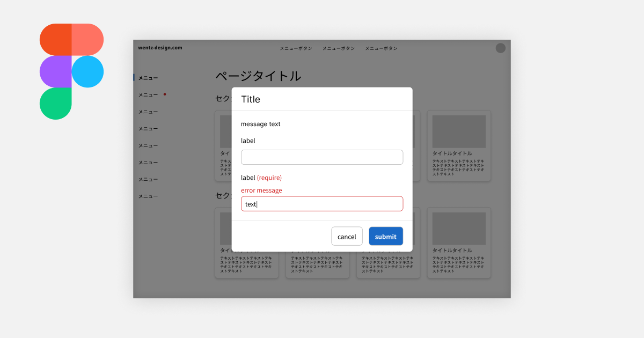Click the cancel button in the dialog
Image resolution: width=644 pixels, height=338 pixels.
347,236
